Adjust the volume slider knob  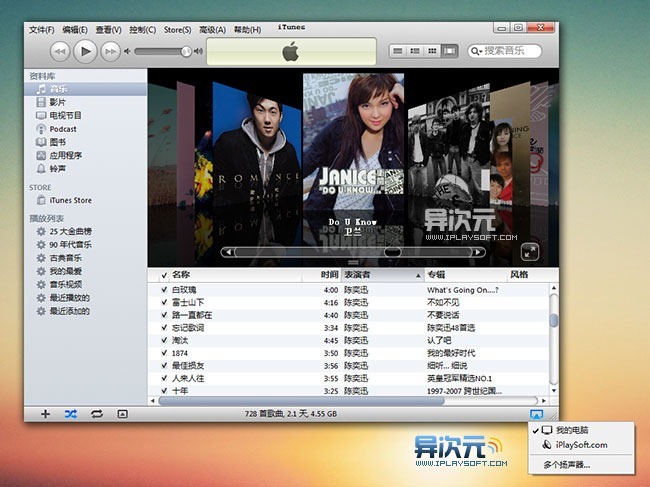click(186, 51)
